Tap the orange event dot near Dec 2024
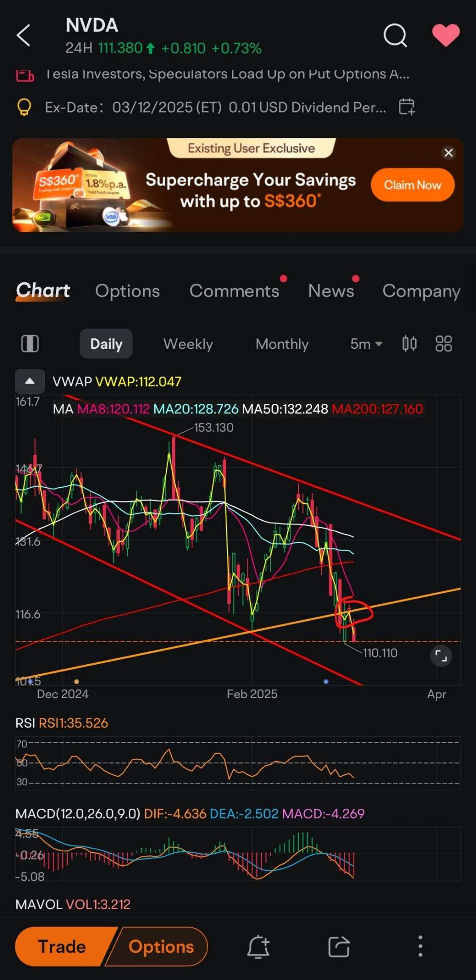 point(77,681)
